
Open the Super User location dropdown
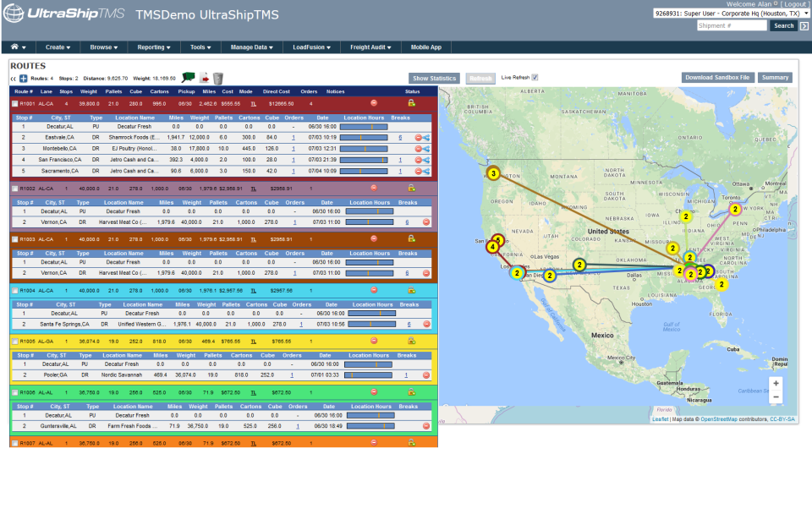pyautogui.click(x=731, y=14)
